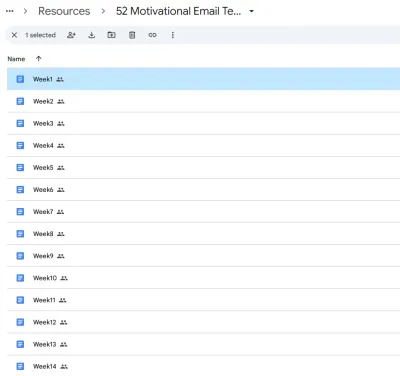400x376 pixels.
Task: Click the Week14 document icon
Action: pos(20,366)
